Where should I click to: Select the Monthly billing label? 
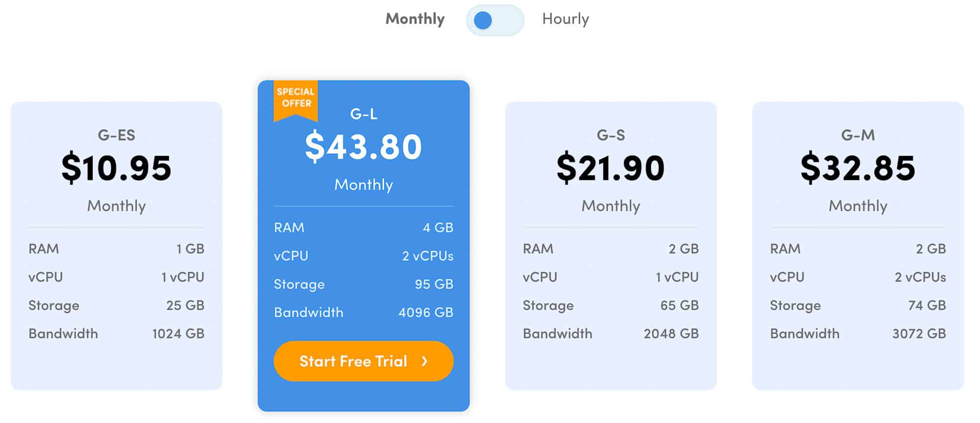point(415,19)
